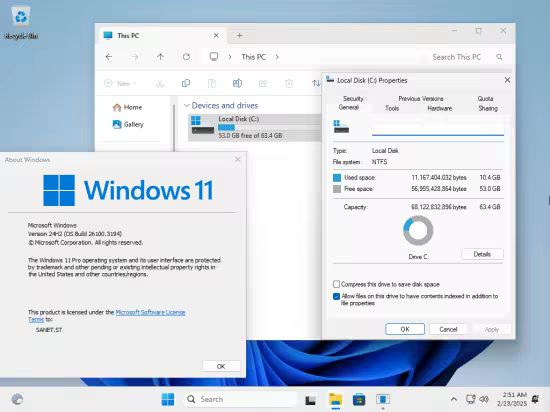Refresh the This PC view

point(186,57)
